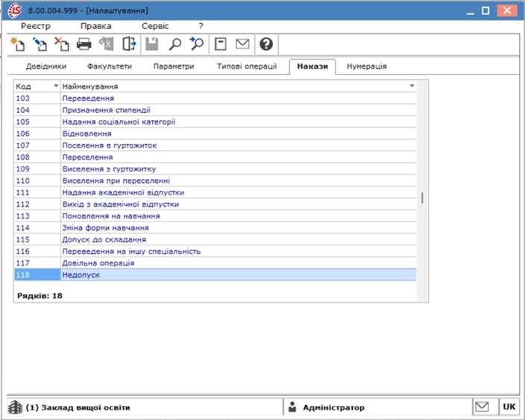This screenshot has width=525, height=420.
Task: Select row Надання академічної відпустки
Action: point(216,192)
